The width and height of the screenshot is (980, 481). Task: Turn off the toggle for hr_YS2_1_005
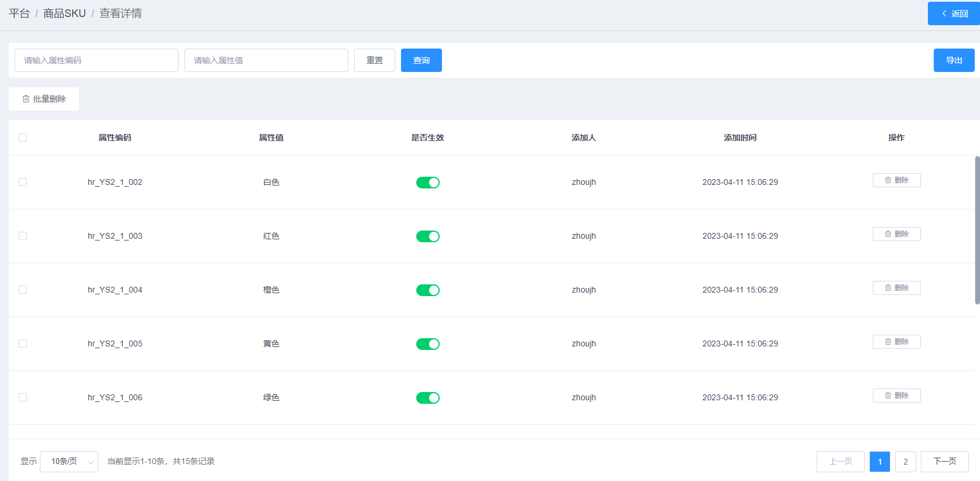pos(427,344)
